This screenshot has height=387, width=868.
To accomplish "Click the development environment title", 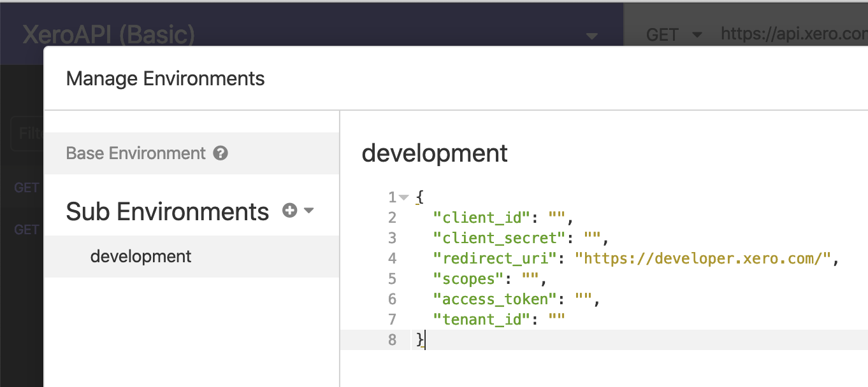I will (435, 153).
